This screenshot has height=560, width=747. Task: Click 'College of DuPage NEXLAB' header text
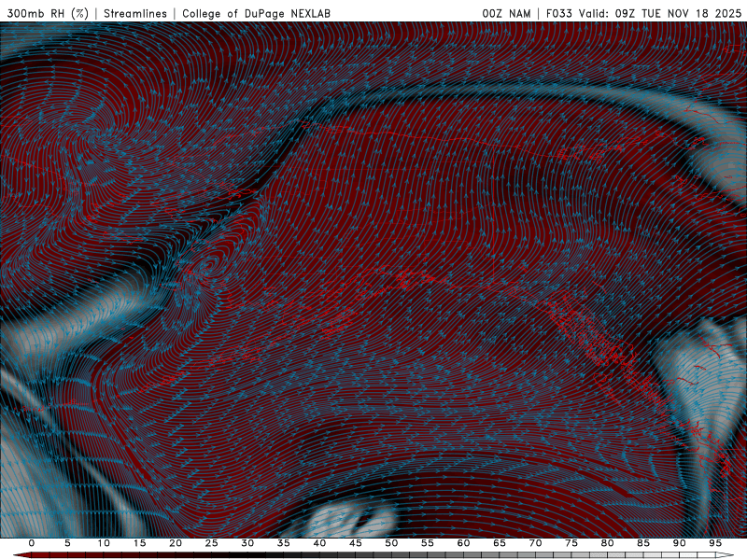[x=256, y=14]
